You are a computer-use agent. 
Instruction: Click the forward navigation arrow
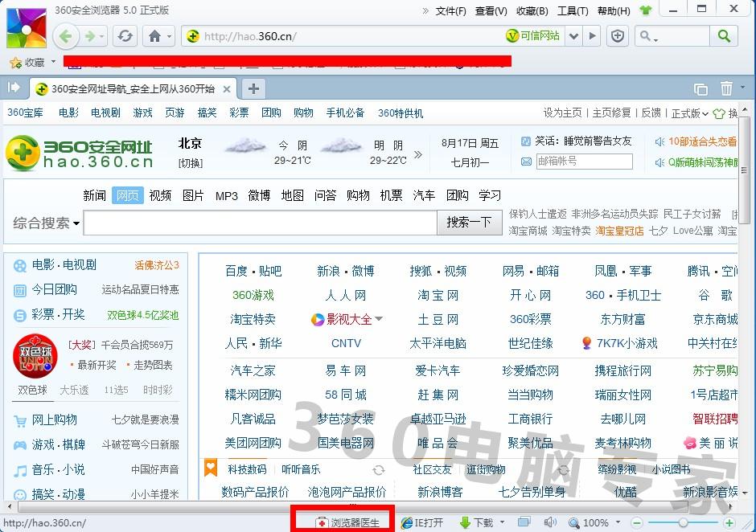tap(90, 36)
